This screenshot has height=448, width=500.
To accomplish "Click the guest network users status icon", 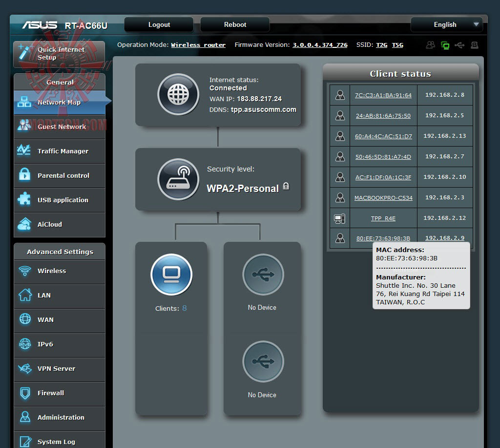I will click(431, 45).
